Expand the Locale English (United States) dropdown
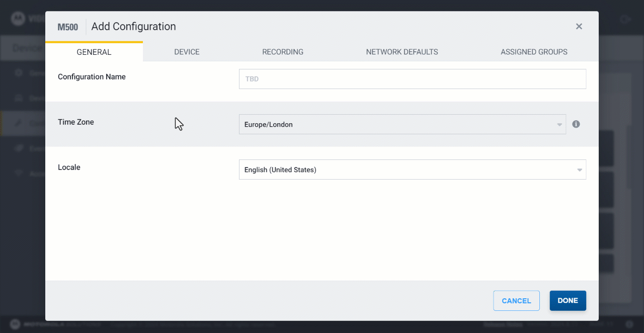Screen dimensions: 644x333 pos(412,170)
